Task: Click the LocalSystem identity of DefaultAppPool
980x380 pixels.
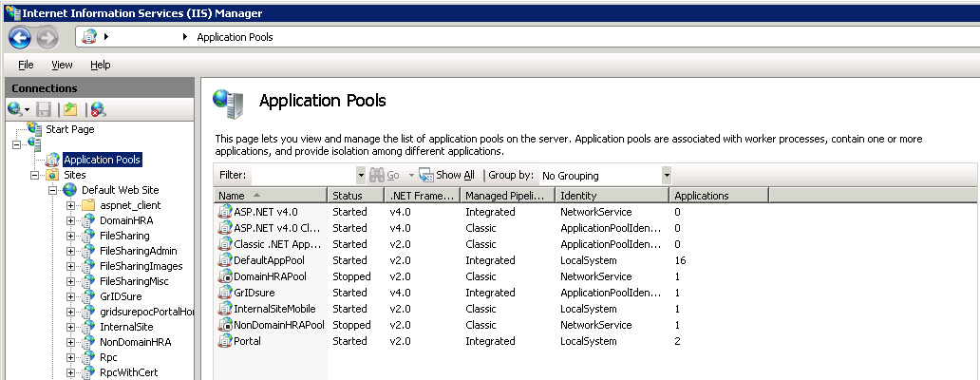Action: pyautogui.click(x=588, y=260)
